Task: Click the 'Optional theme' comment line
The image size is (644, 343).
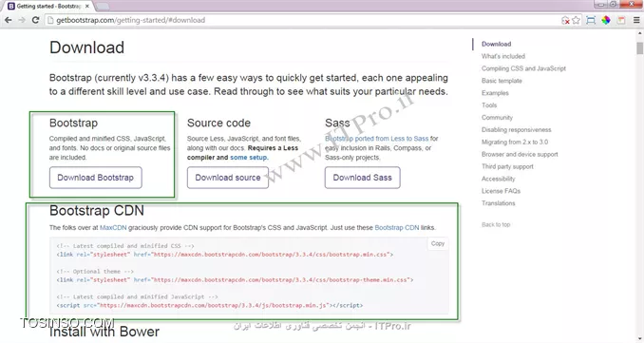Action: tap(95, 272)
